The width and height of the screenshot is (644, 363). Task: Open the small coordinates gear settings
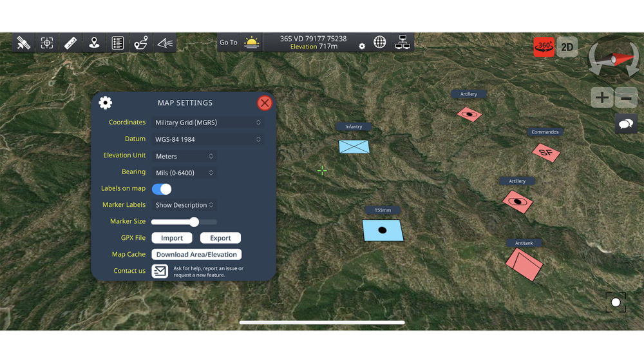361,46
